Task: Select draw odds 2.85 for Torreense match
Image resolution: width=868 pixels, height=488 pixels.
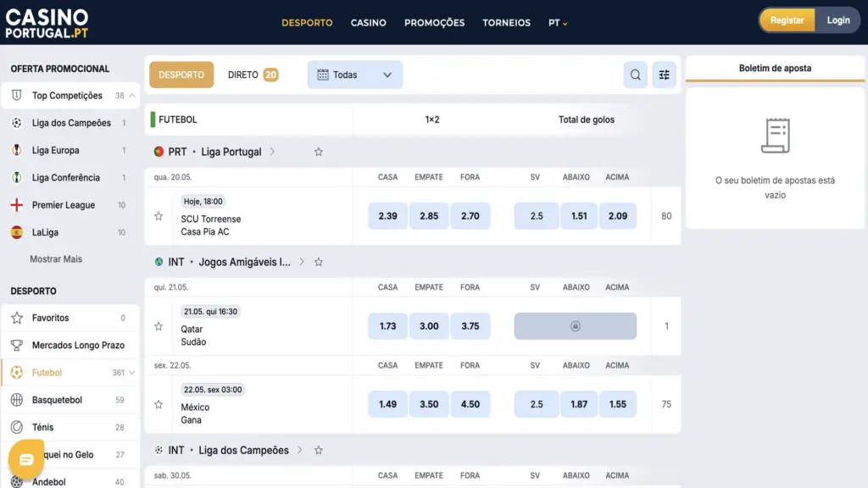Action: [x=429, y=216]
